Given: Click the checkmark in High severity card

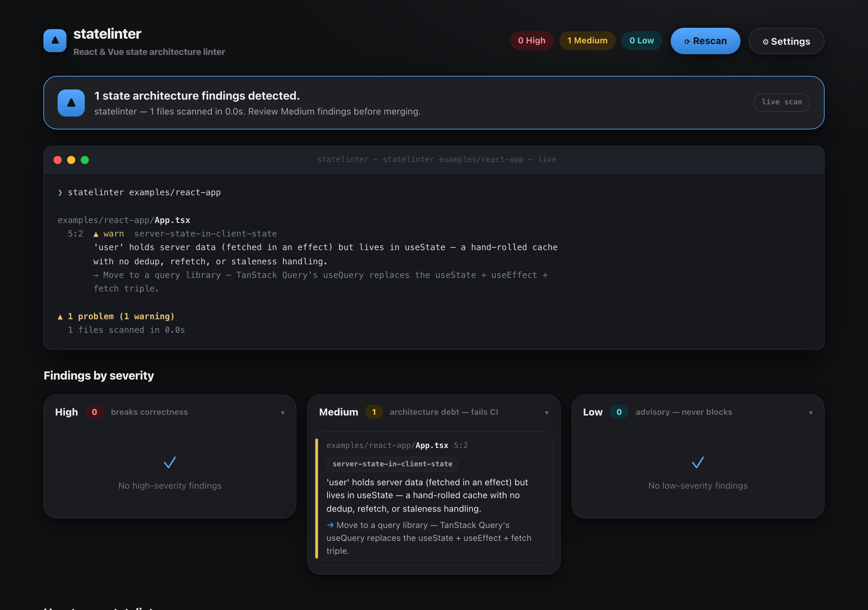Looking at the screenshot, I should [170, 462].
